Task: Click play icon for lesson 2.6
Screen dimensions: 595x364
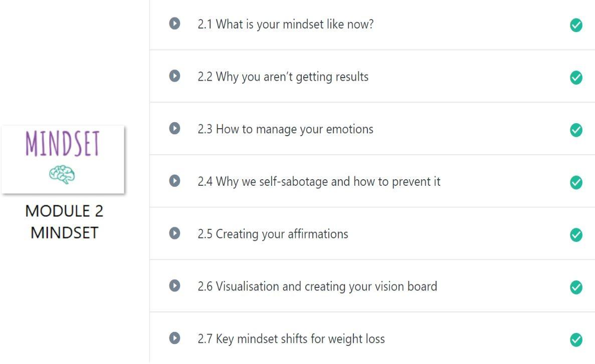Action: (x=174, y=286)
